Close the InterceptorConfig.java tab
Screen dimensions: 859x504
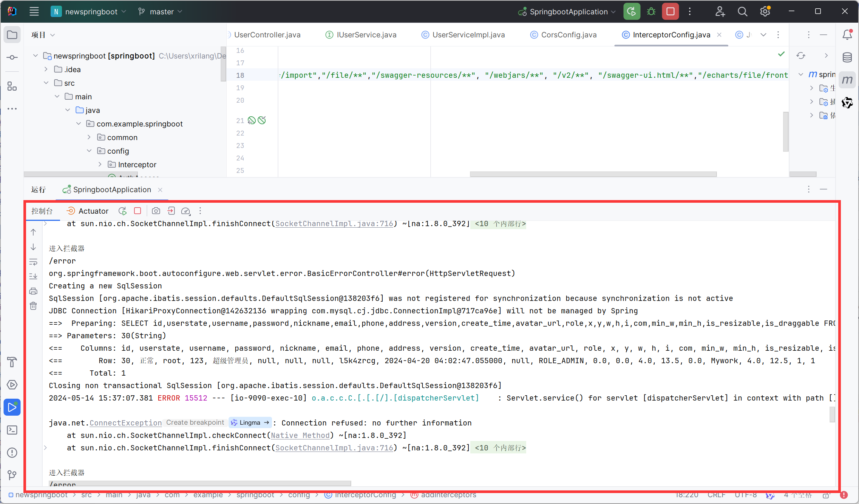(719, 35)
